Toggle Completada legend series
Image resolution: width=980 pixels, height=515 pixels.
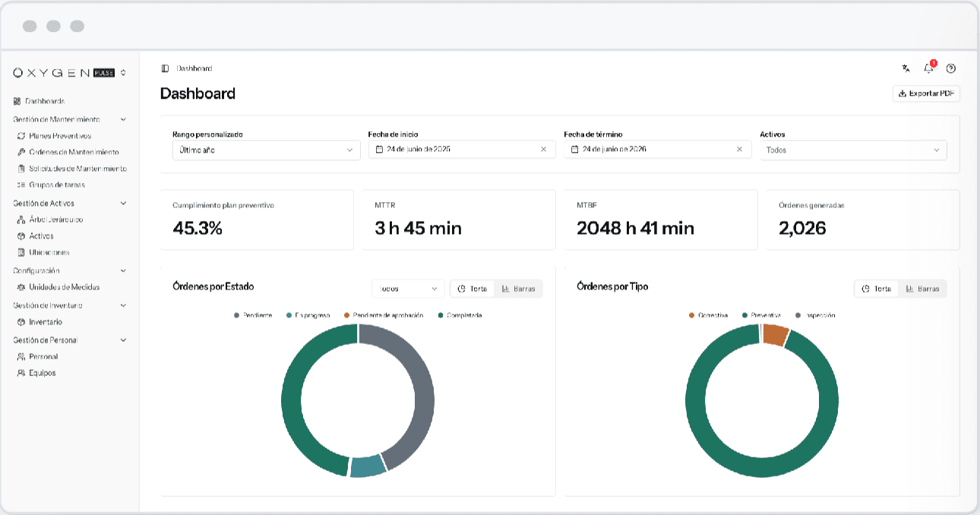tap(460, 315)
